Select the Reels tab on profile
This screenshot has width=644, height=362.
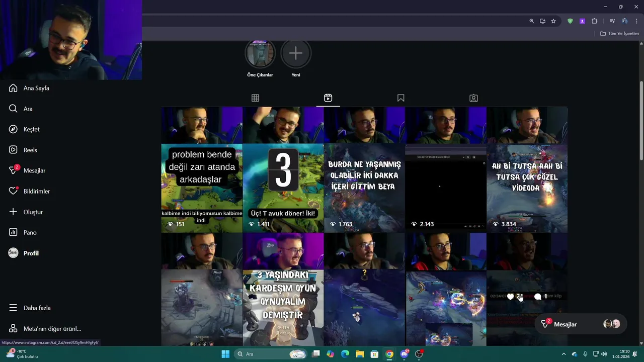328,98
